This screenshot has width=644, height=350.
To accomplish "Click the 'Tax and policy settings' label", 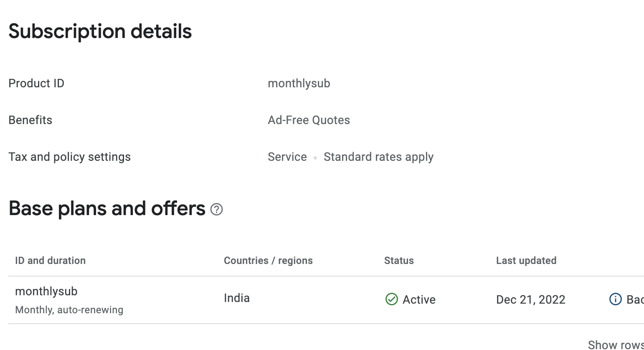I will (69, 157).
